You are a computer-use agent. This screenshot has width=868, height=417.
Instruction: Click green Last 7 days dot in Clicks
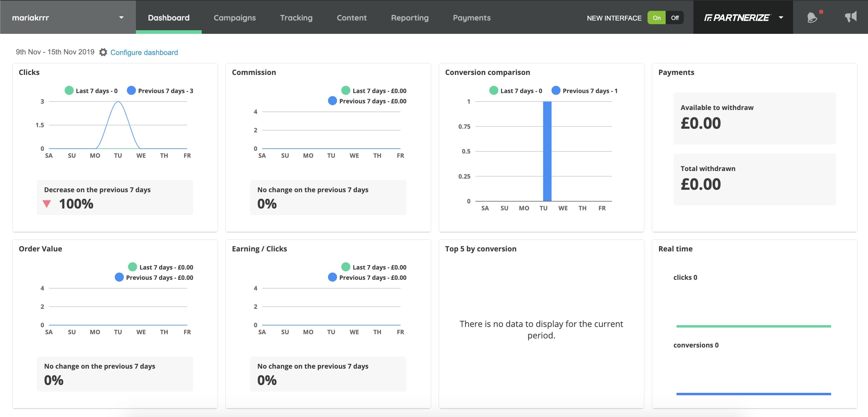pos(69,90)
